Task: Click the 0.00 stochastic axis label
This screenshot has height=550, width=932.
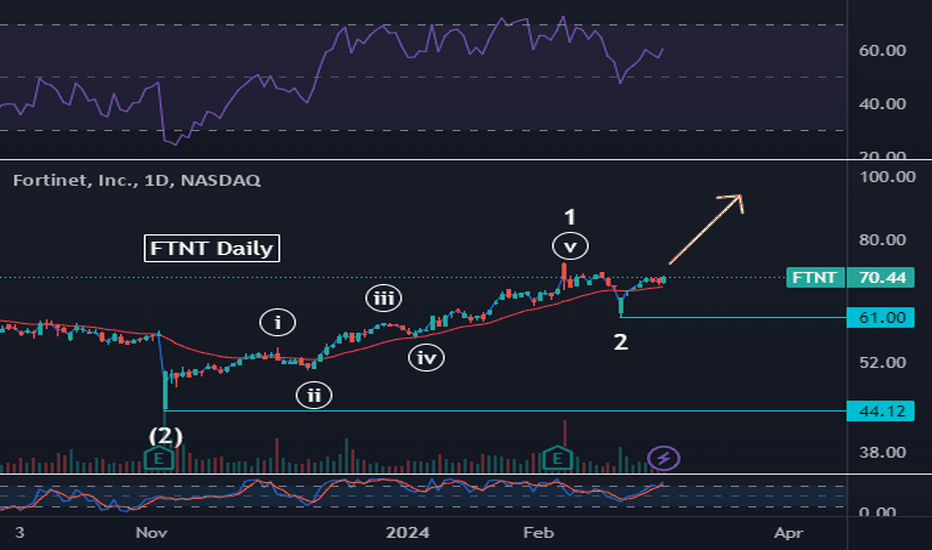Action: click(x=877, y=512)
